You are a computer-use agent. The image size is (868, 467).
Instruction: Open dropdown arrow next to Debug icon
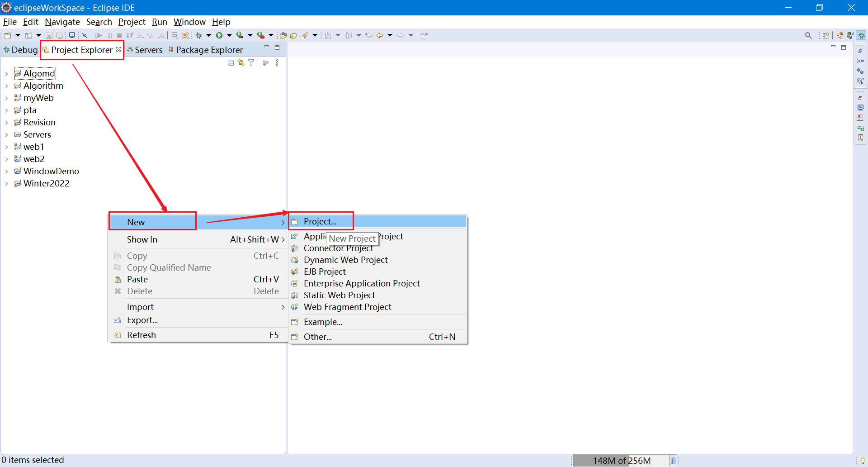[x=208, y=35]
